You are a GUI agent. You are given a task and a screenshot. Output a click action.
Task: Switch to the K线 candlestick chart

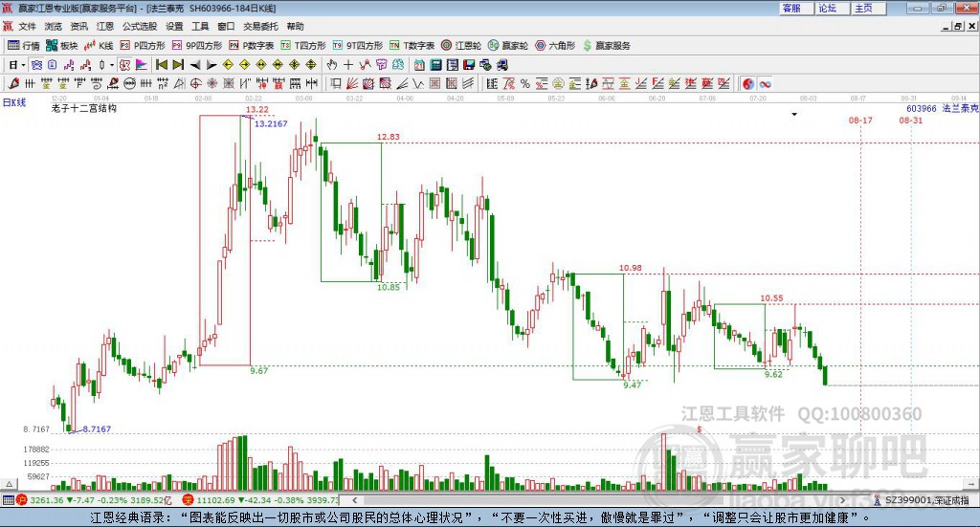[99, 46]
